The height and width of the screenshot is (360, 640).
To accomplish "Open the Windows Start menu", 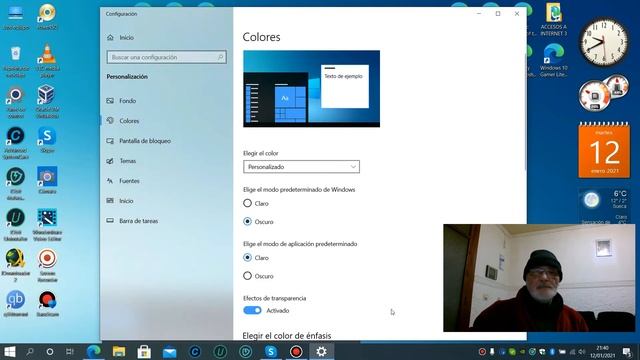I will tap(10, 351).
